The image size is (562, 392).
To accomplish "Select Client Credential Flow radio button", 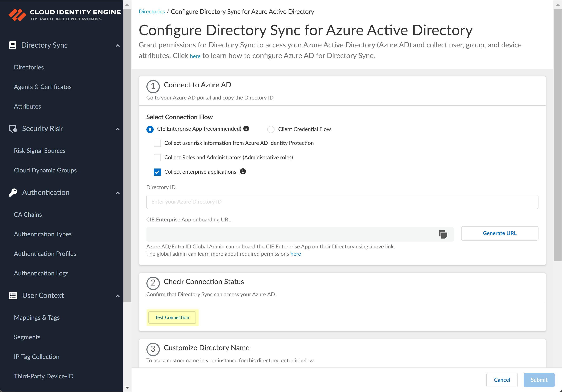I will pyautogui.click(x=271, y=129).
